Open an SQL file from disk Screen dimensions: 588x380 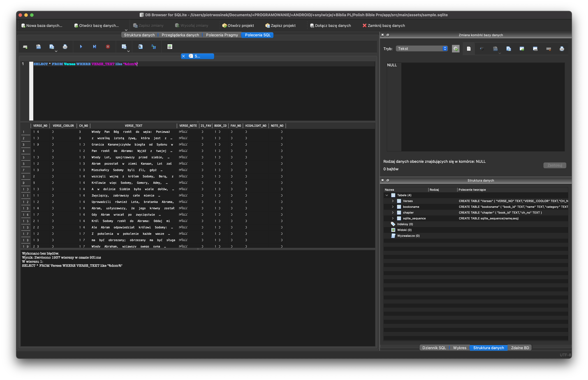tap(39, 47)
